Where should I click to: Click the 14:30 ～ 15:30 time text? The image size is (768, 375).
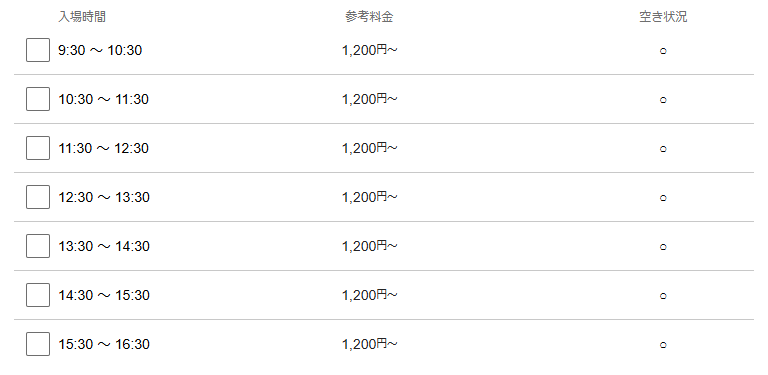tap(104, 295)
